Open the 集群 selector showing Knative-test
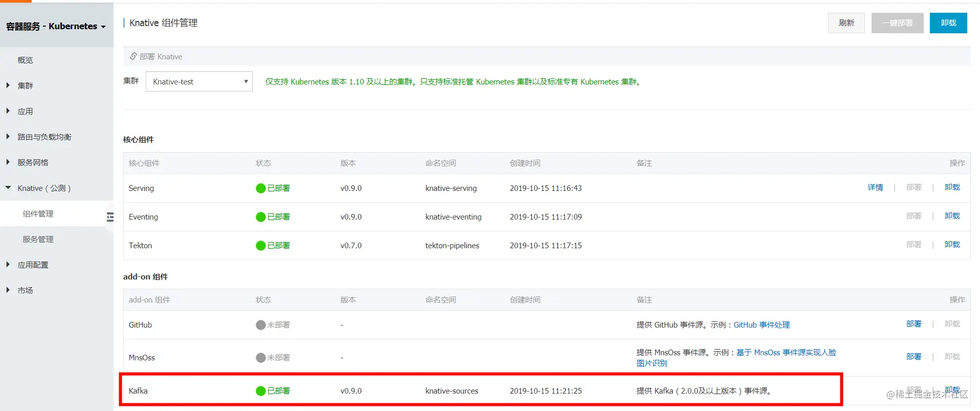The width and height of the screenshot is (980, 411). [199, 81]
